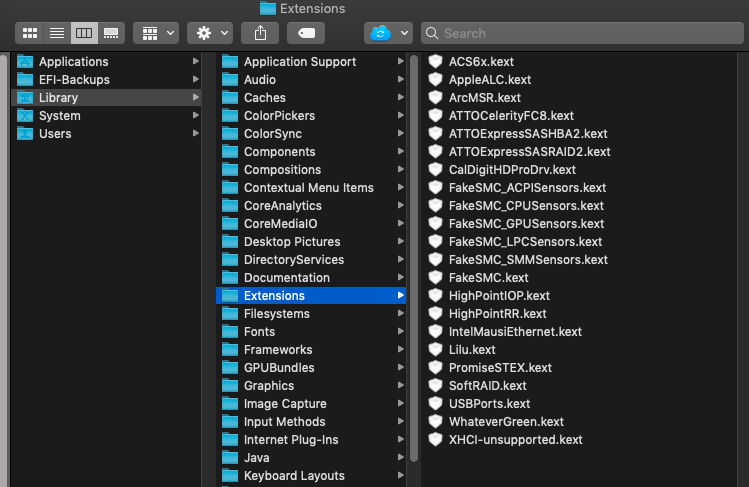The image size is (749, 487).
Task: Click the WhateverGreen.kext kext icon
Action: click(435, 422)
